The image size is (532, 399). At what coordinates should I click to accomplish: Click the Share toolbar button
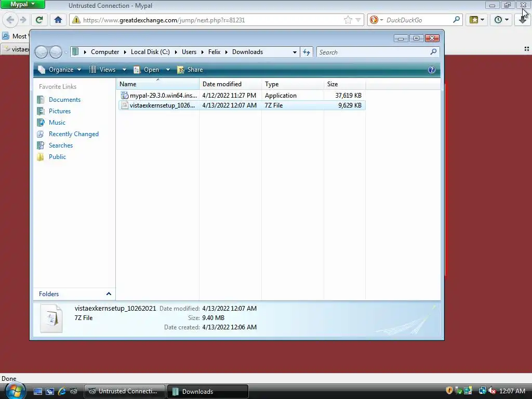click(190, 70)
